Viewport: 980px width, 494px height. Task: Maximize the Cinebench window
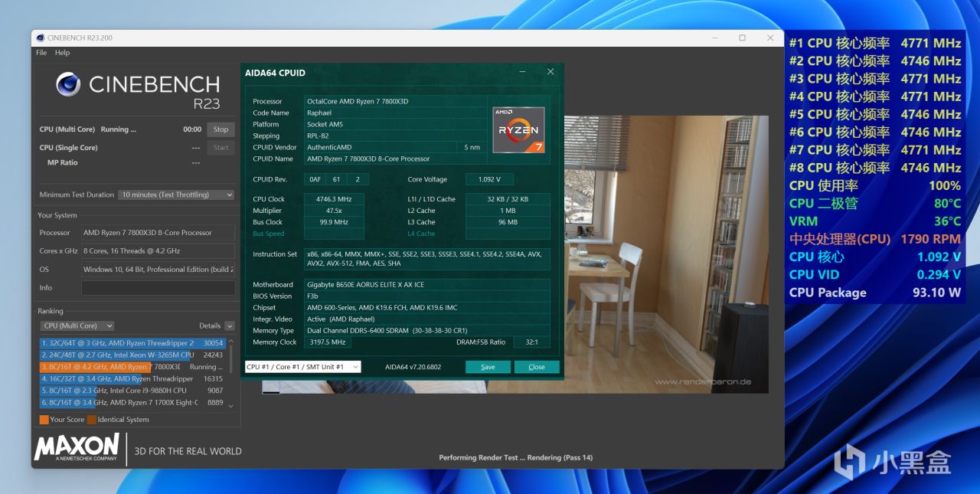tap(742, 38)
